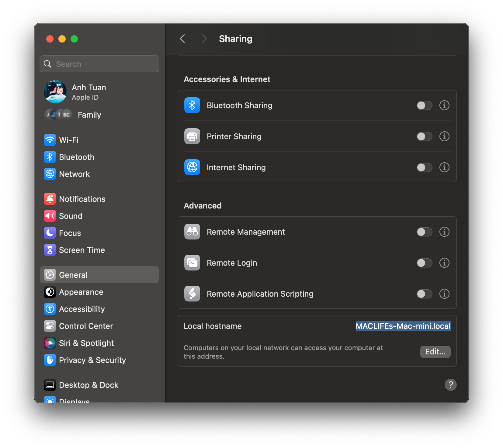Screen dimensions: 503x448
Task: Open Wi-Fi settings in sidebar
Action: [69, 140]
